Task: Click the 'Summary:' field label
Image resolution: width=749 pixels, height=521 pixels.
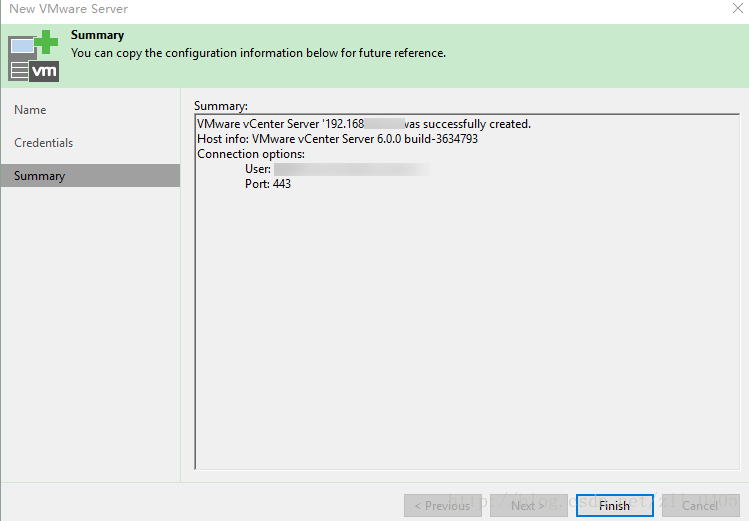Action: [221, 106]
